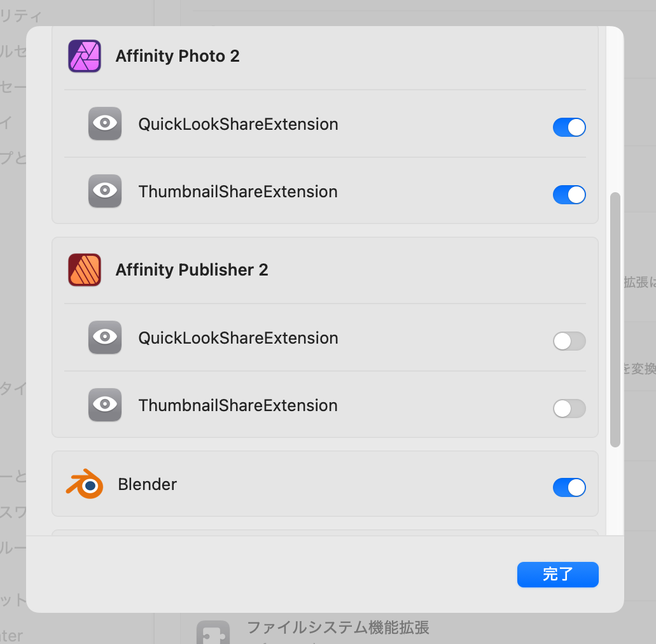Click the vertical scrollbar in the dialog
Screen dimensions: 656x644
coord(615,319)
